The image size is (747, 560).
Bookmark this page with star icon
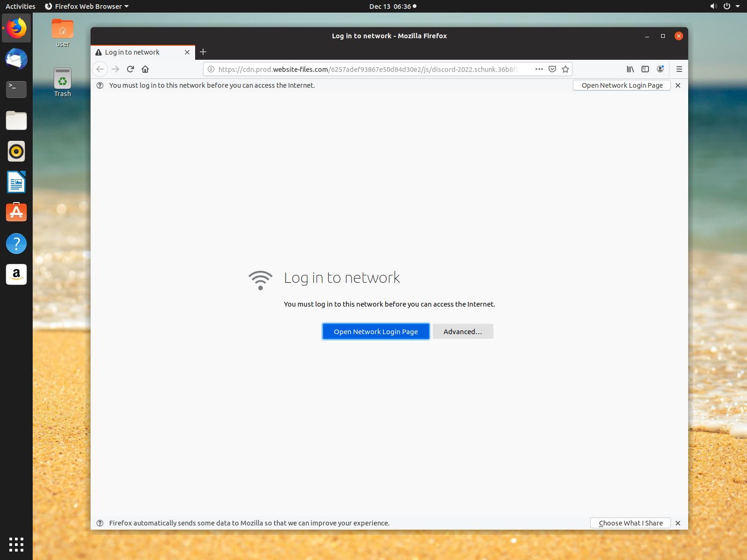565,69
